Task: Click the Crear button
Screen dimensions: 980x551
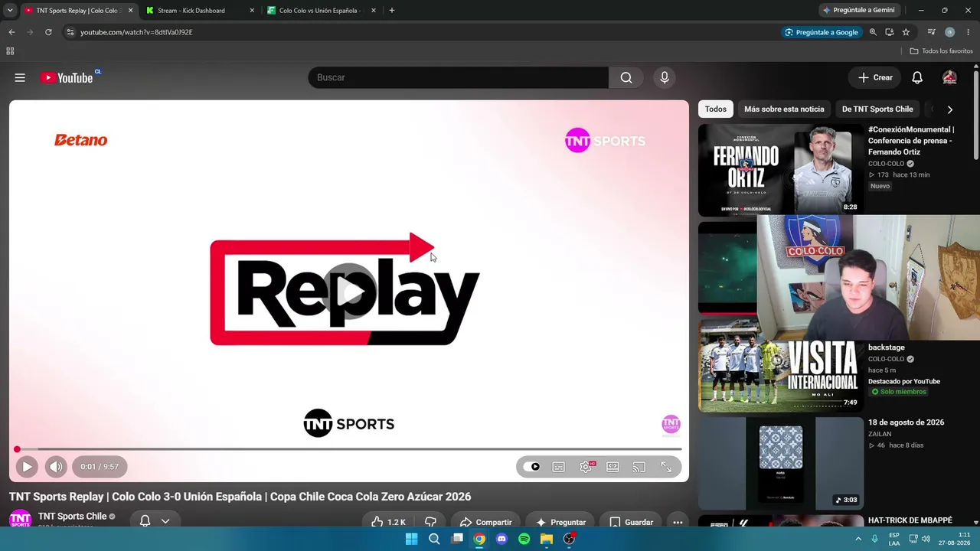Action: click(x=874, y=77)
